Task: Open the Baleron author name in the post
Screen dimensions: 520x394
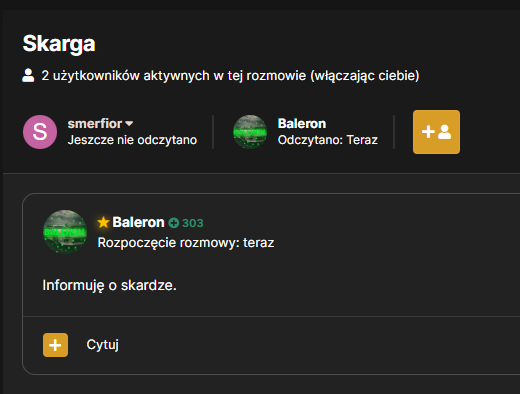Action: (138, 222)
